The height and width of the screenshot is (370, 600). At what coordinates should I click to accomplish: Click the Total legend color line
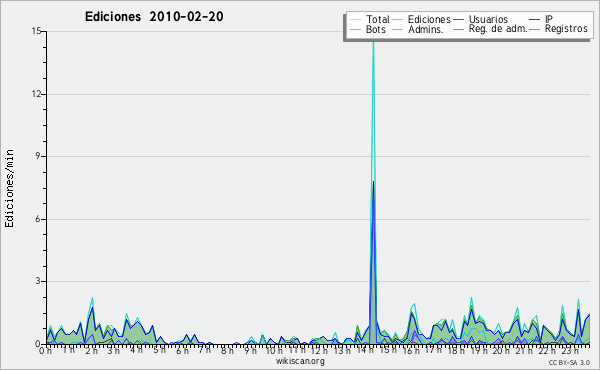point(355,20)
